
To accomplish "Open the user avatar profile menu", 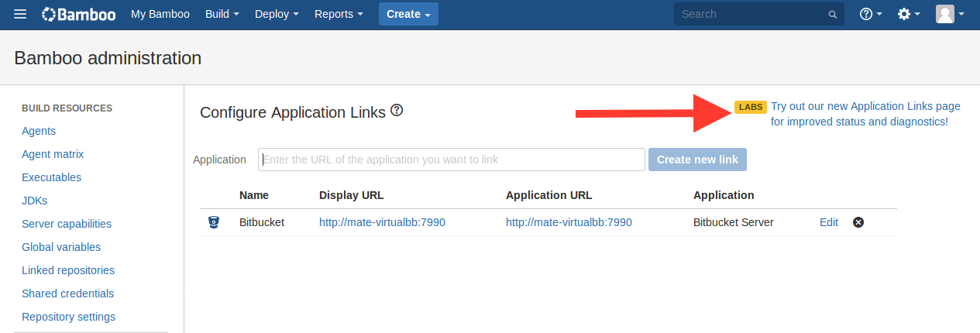I will [950, 14].
